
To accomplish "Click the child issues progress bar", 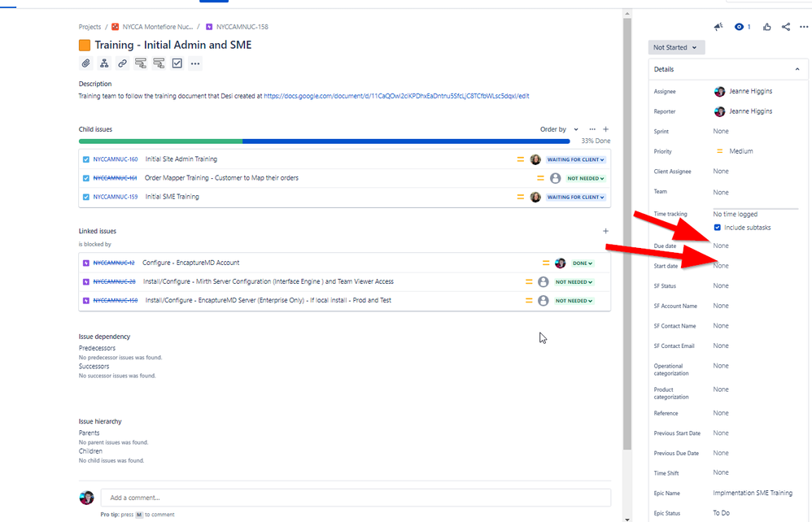I will (324, 141).
